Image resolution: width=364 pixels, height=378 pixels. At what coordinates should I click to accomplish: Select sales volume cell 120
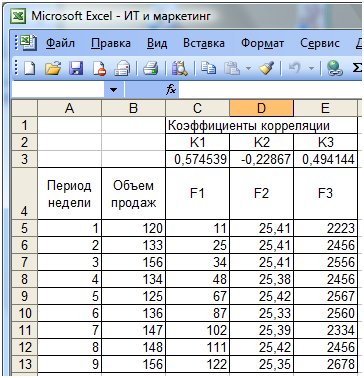[133, 228]
